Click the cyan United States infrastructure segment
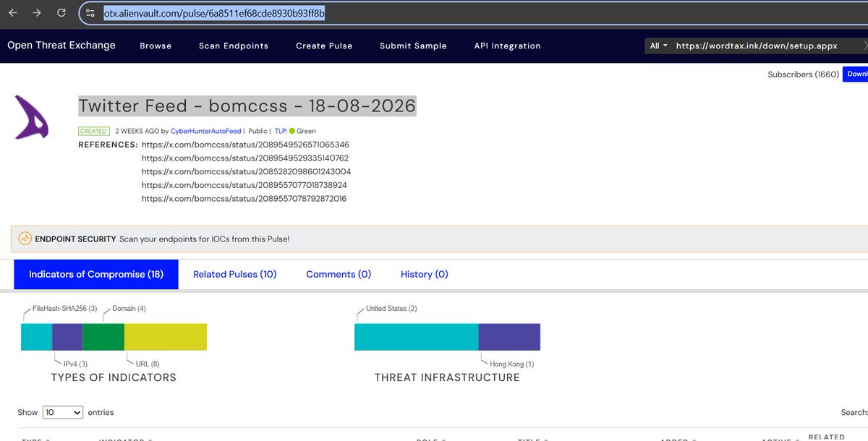The width and height of the screenshot is (868, 441). click(417, 337)
